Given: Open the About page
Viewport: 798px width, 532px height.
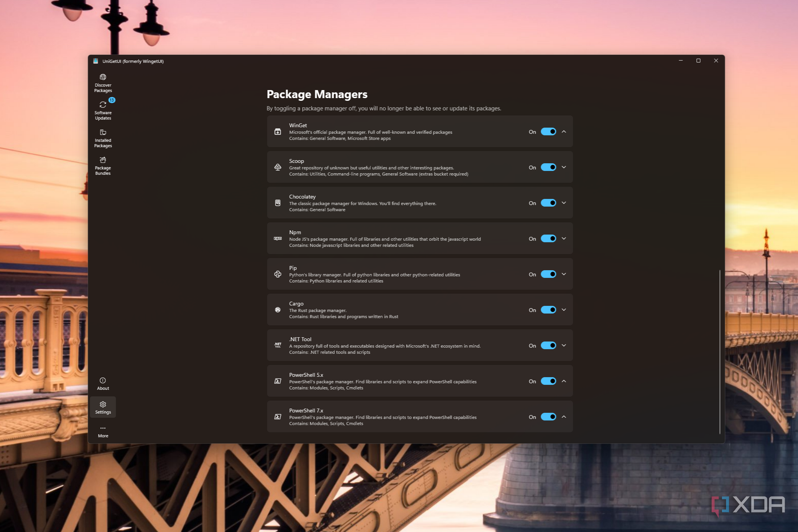Looking at the screenshot, I should click(x=102, y=383).
